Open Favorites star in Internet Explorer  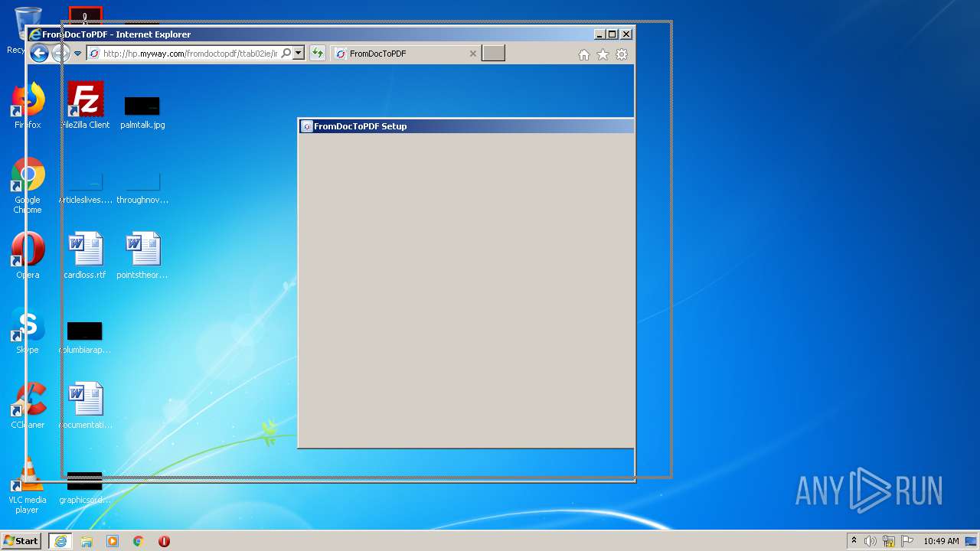click(x=603, y=54)
